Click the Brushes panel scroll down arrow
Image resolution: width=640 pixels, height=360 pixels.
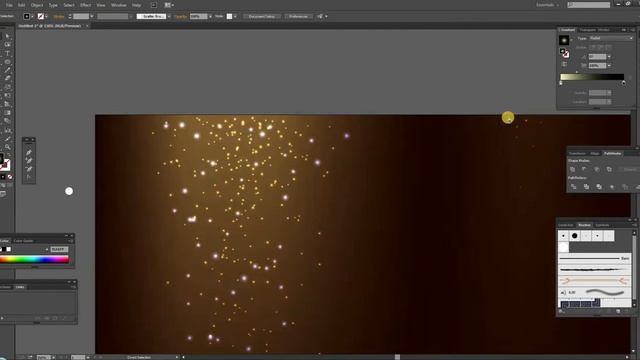[634, 305]
